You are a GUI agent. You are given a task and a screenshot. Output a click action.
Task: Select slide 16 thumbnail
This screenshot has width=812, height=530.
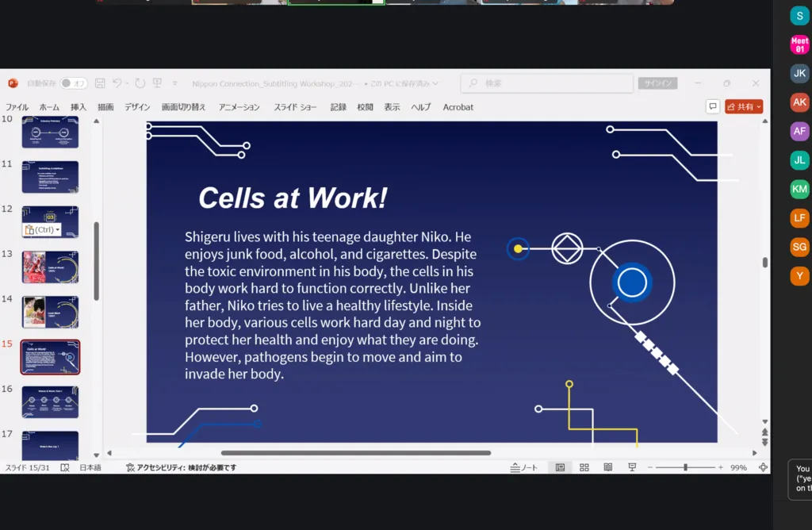[x=50, y=401]
